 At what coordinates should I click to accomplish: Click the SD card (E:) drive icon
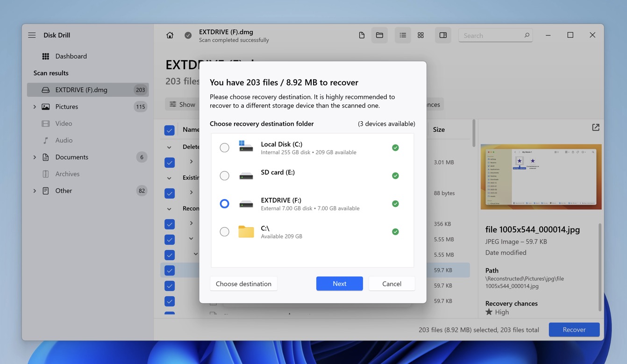246,176
